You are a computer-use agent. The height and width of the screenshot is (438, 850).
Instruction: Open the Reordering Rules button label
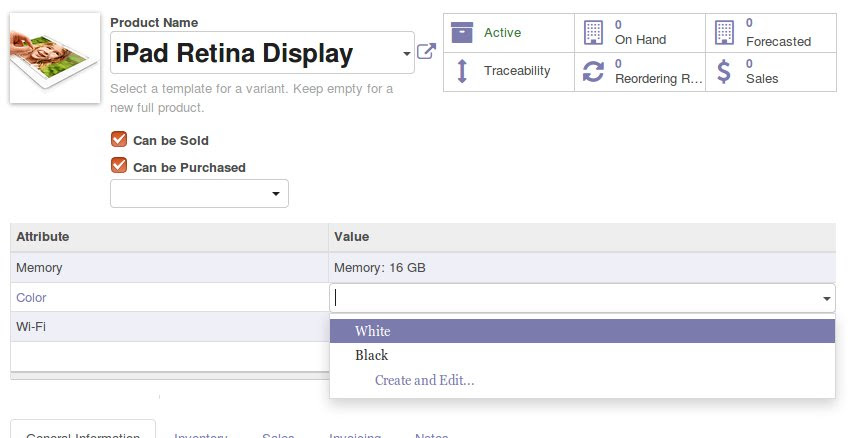coord(659,79)
